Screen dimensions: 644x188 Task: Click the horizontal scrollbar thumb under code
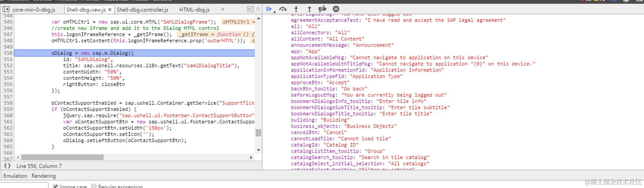point(62,157)
